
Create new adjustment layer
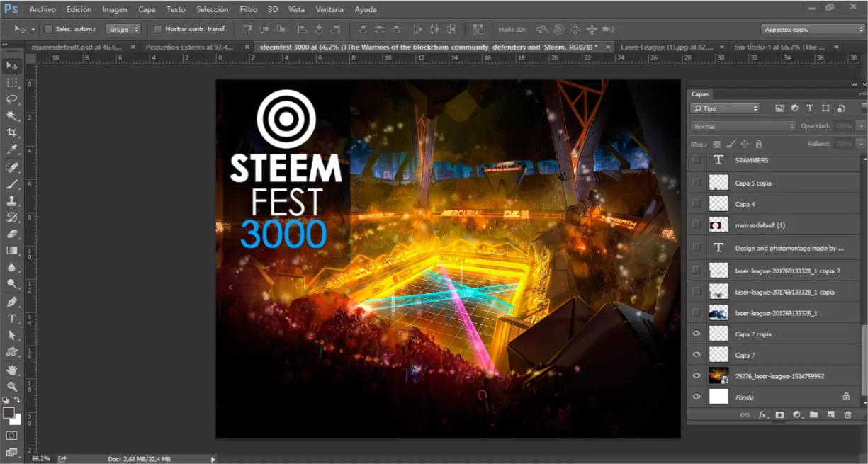click(x=796, y=414)
